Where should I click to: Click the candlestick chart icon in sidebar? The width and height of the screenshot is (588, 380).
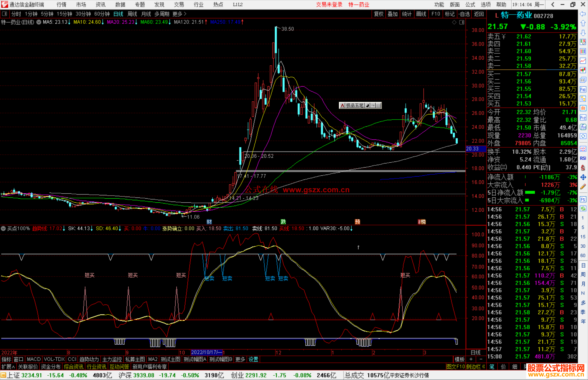[x=583, y=70]
